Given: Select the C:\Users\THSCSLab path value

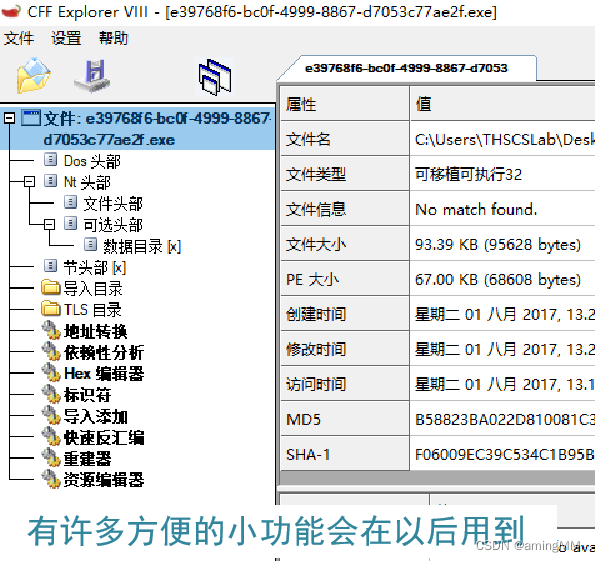Looking at the screenshot, I should coord(505,140).
